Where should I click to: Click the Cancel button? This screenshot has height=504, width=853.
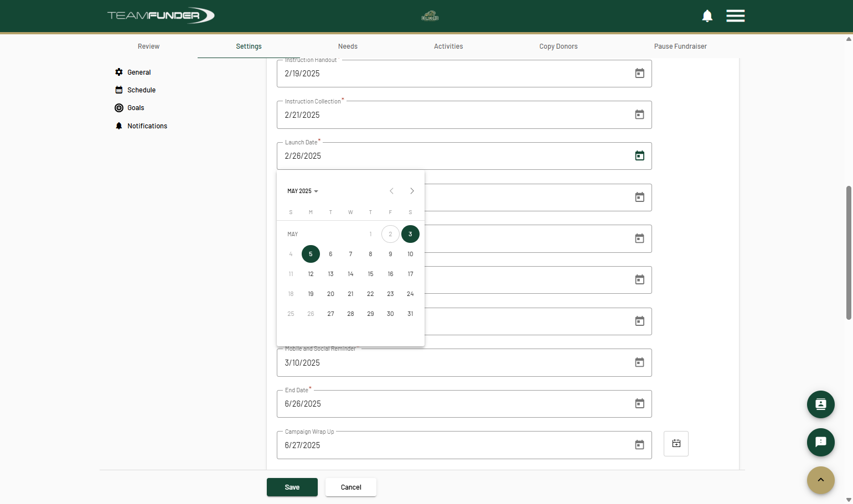(351, 487)
